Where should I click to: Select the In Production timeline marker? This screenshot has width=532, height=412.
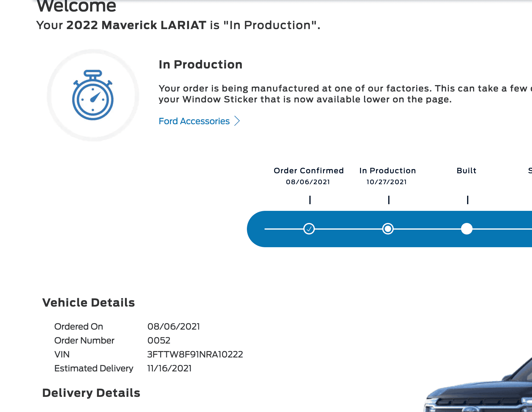[x=388, y=229]
